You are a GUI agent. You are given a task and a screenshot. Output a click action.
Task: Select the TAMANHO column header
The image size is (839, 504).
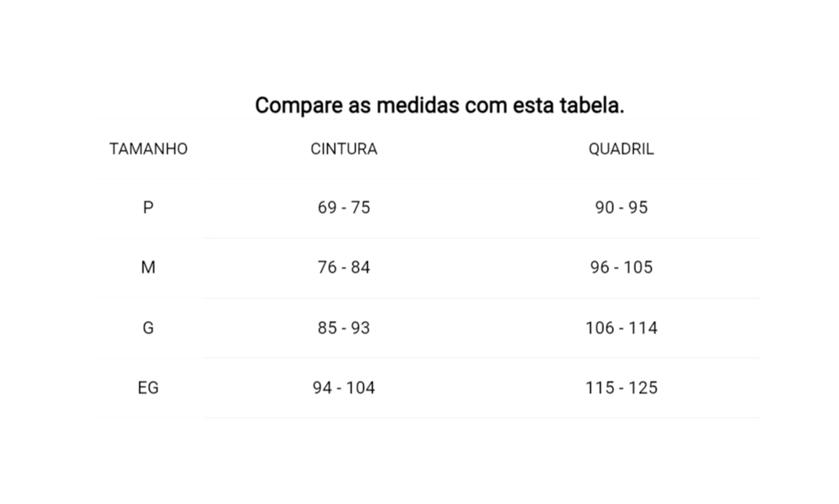click(148, 149)
